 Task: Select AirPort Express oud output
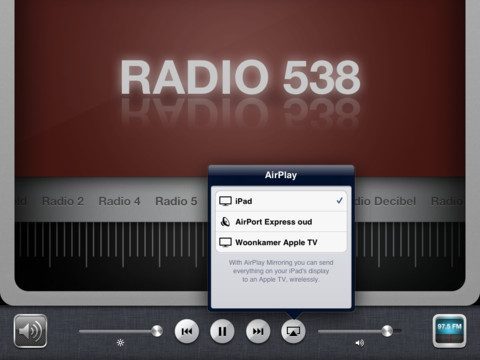pyautogui.click(x=281, y=222)
